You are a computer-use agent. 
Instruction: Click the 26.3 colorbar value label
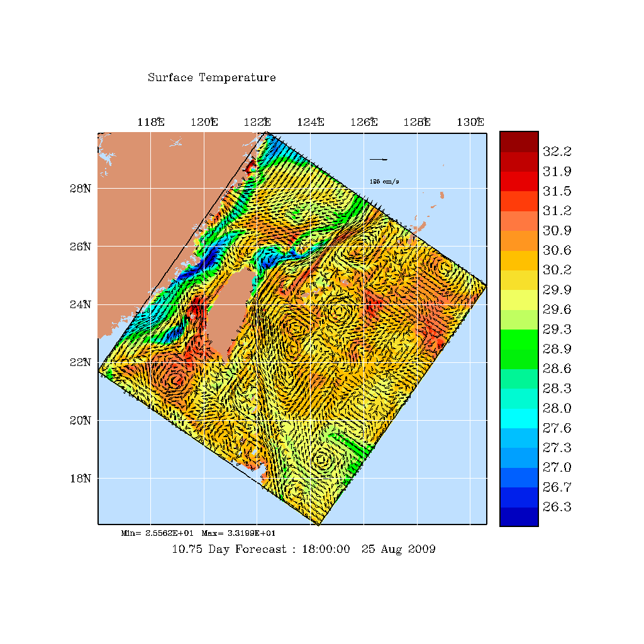click(557, 507)
